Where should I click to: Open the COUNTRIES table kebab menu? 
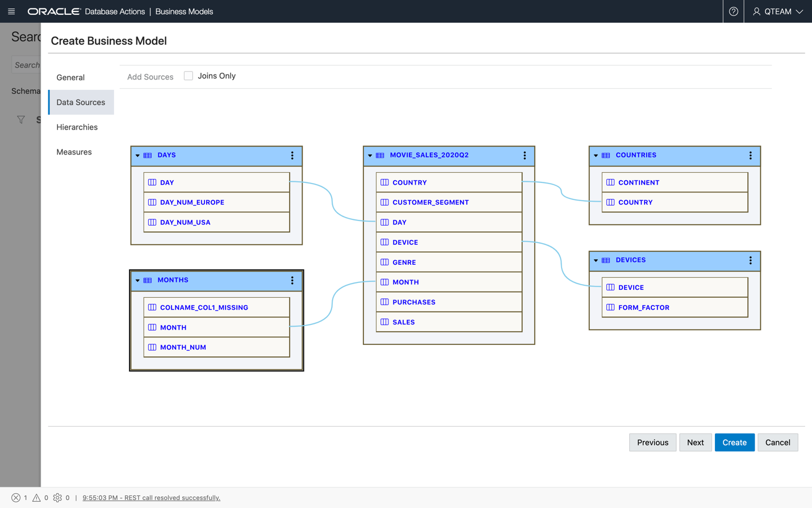click(x=750, y=156)
